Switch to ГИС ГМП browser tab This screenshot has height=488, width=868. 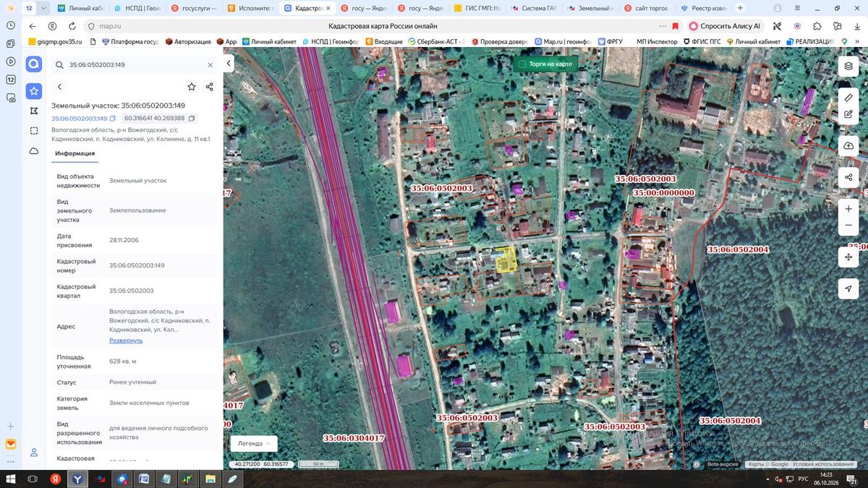tap(476, 8)
